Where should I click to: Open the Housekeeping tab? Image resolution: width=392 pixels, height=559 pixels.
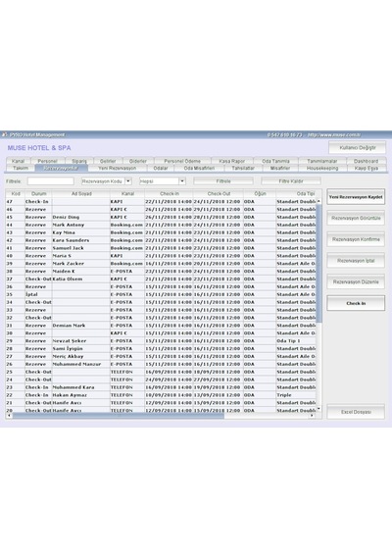pos(322,168)
